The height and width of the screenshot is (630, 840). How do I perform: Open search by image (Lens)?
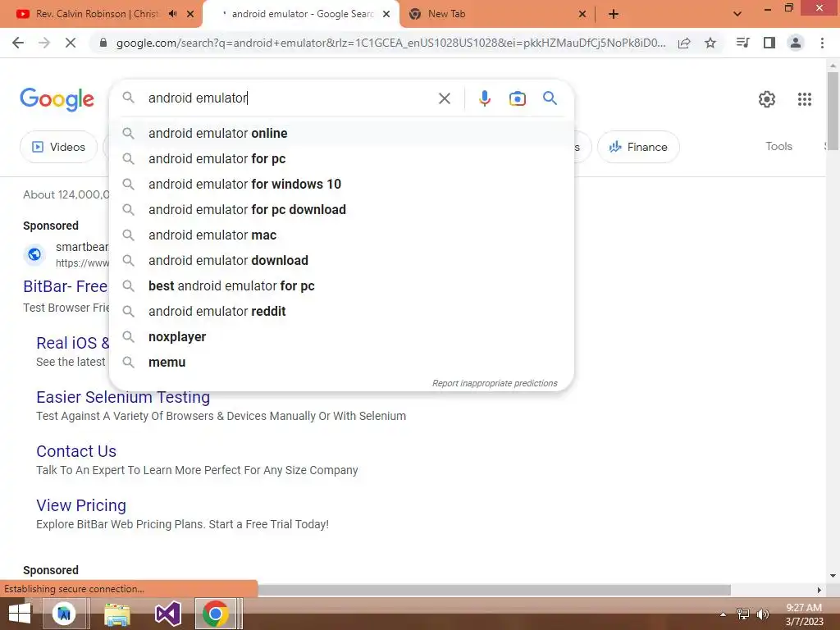[x=517, y=98]
